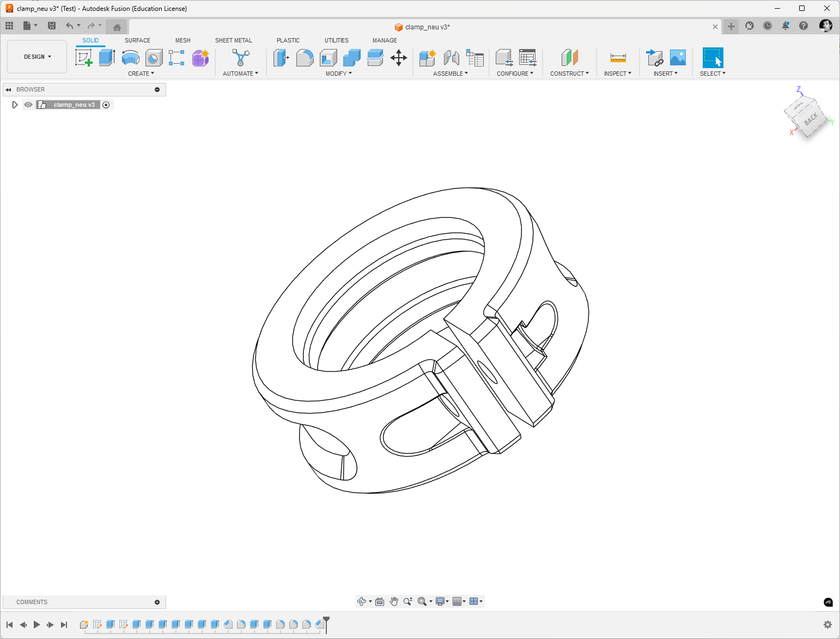This screenshot has height=639, width=840.
Task: Activate the clamp_neu v3 component radio button
Action: [106, 105]
